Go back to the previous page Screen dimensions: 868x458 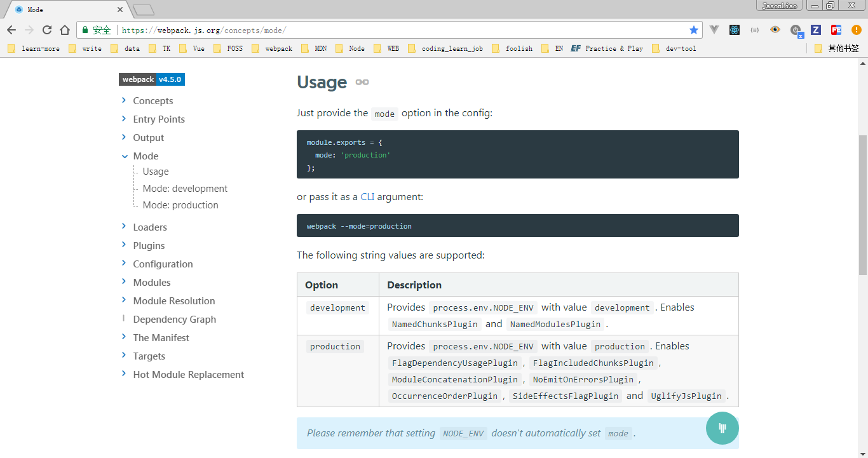[11, 30]
